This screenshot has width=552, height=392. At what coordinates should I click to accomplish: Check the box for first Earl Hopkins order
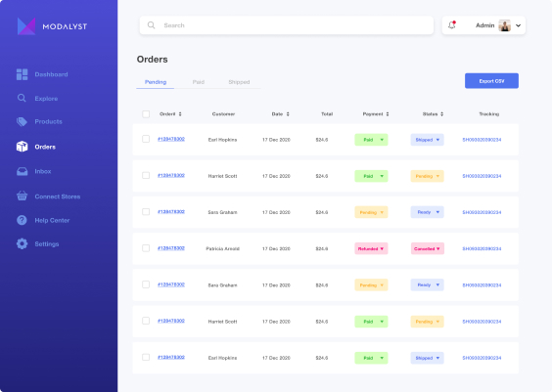[146, 139]
